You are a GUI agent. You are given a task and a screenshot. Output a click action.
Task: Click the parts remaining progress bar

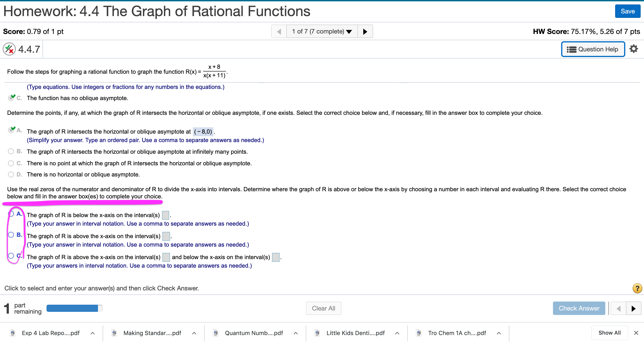[x=74, y=308]
